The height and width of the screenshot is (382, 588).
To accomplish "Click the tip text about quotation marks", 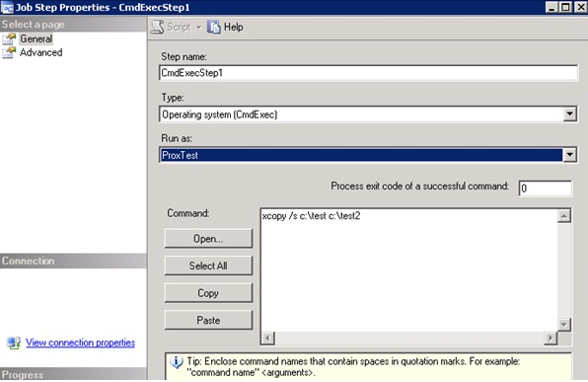I will [x=353, y=367].
